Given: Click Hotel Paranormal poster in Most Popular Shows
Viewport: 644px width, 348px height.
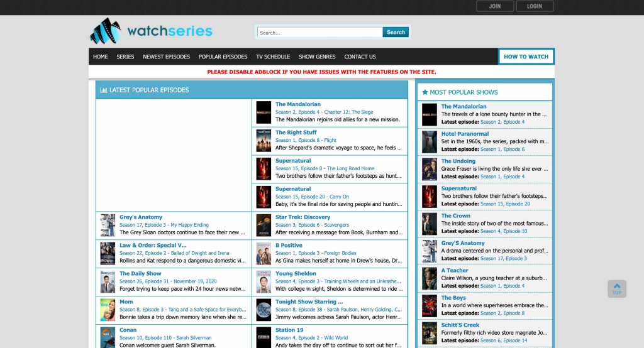Looking at the screenshot, I should tap(430, 142).
